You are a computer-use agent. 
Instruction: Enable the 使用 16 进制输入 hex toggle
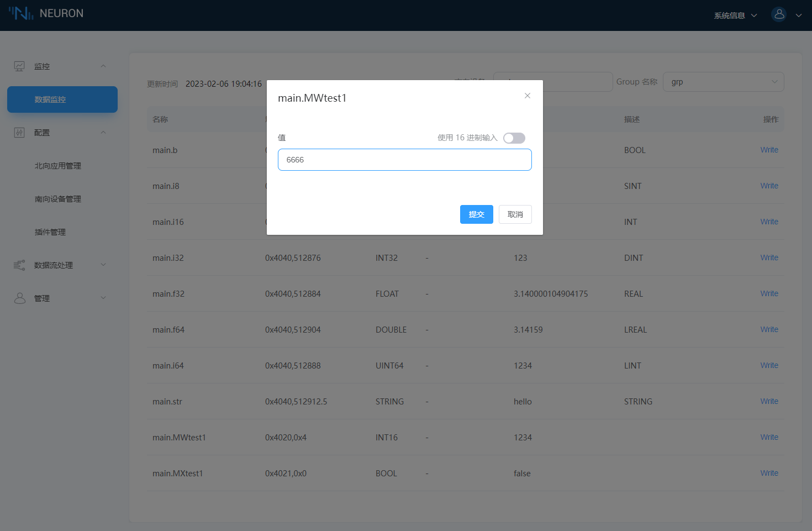pyautogui.click(x=514, y=138)
